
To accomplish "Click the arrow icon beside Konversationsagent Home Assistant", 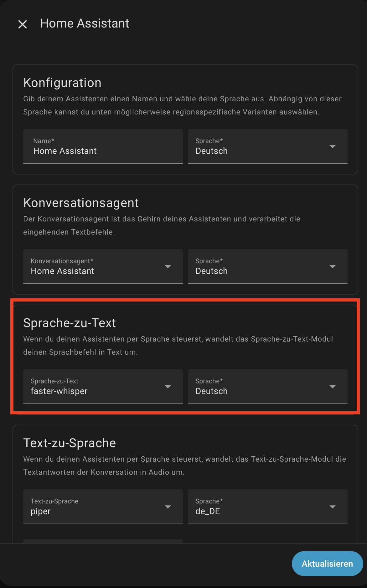I will [168, 267].
